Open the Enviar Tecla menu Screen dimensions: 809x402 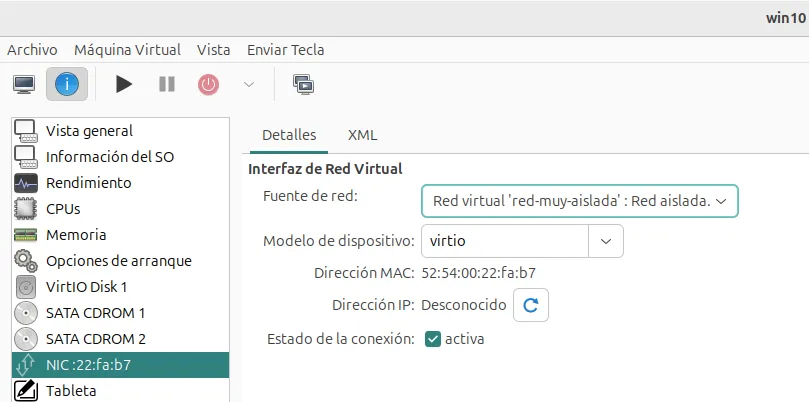285,49
